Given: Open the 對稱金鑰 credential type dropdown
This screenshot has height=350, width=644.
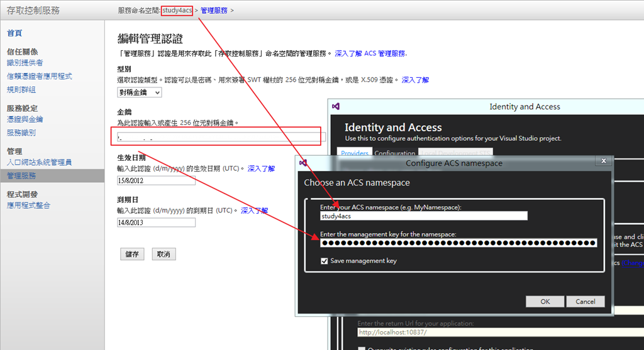Looking at the screenshot, I should pos(139,93).
